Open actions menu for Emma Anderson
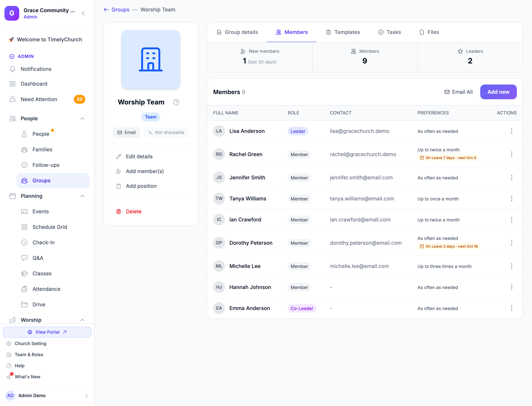The image size is (532, 406). [x=511, y=308]
